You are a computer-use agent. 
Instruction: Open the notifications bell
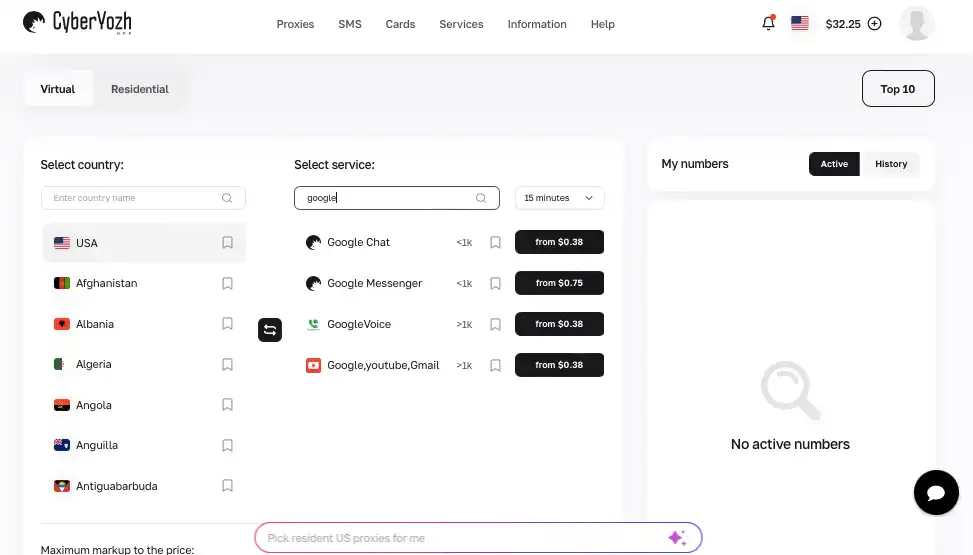tap(768, 23)
